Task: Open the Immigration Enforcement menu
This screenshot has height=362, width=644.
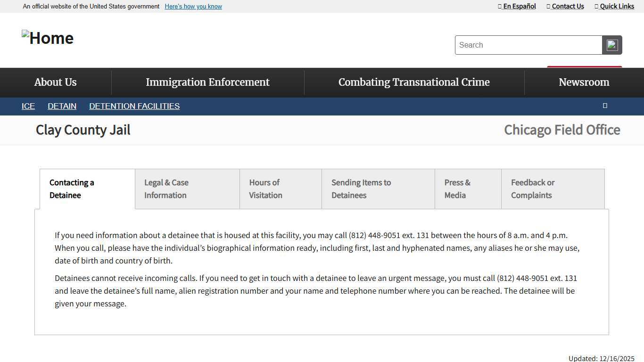Action: (207, 82)
